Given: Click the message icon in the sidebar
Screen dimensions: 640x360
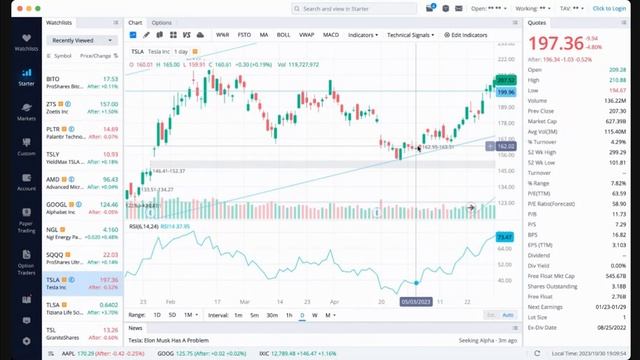Looking at the screenshot, I should pos(27,321).
